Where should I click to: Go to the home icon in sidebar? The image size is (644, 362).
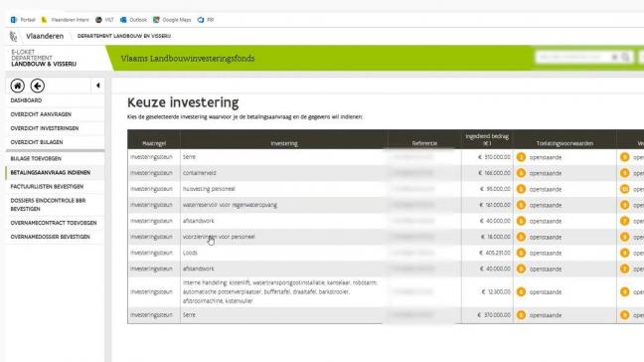tap(17, 86)
